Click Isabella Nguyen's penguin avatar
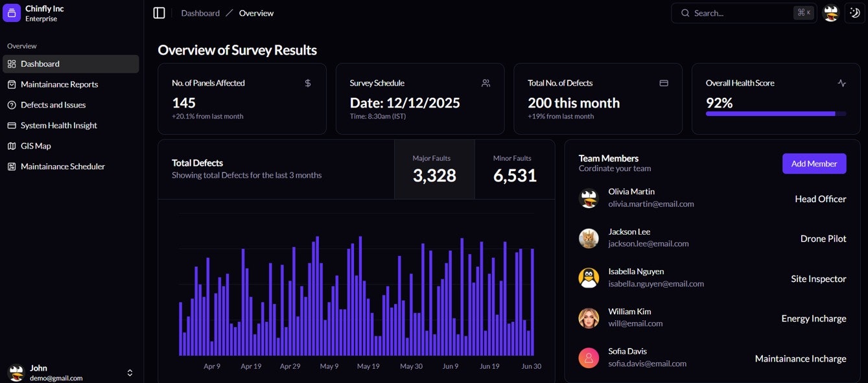868x383 pixels. 589,278
